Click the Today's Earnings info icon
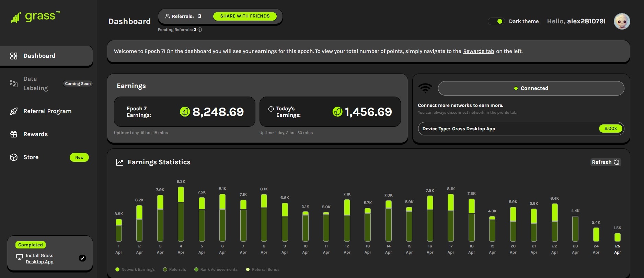Screen dimensions: 644x278 coord(271,109)
